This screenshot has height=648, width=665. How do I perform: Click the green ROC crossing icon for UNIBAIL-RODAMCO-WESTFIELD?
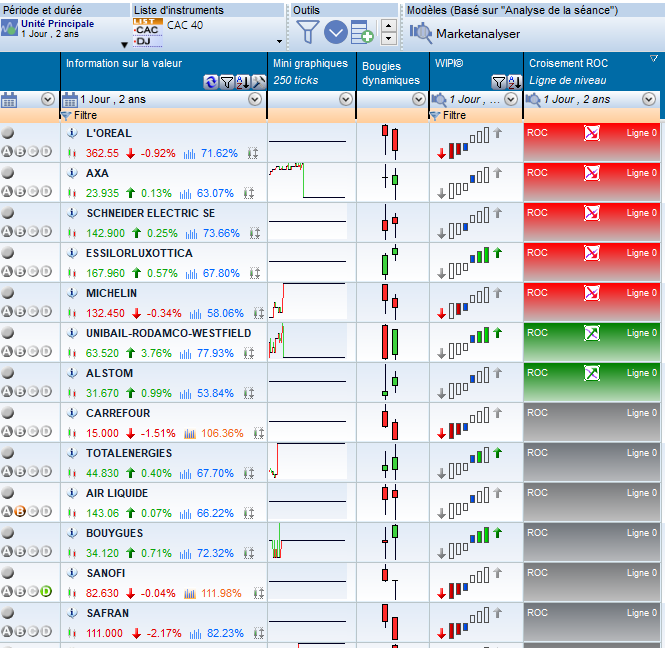coord(592,333)
